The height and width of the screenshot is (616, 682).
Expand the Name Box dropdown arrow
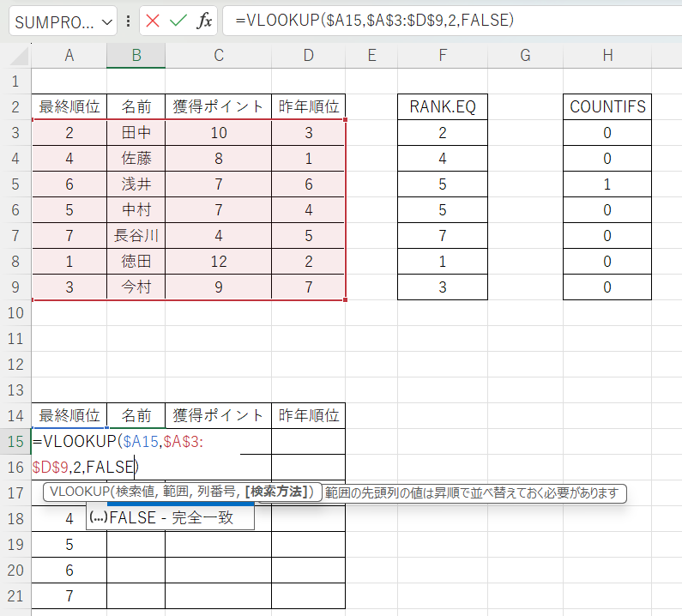pos(106,21)
